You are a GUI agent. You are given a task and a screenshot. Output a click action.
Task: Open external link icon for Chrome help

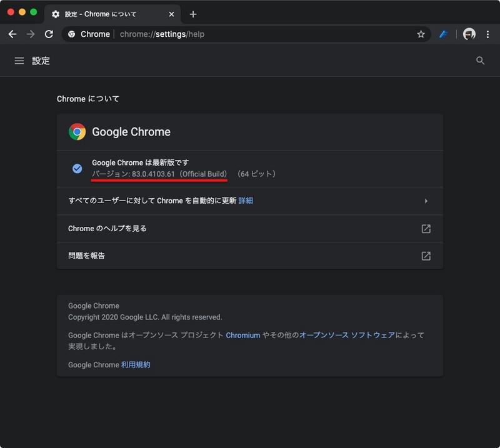(426, 229)
